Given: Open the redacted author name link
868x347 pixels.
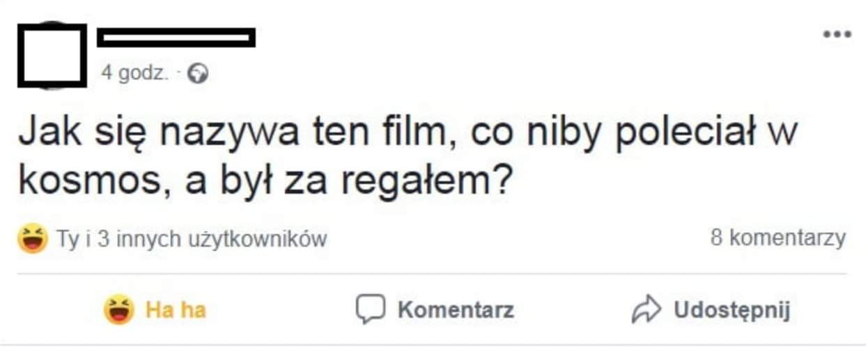Looking at the screenshot, I should (x=176, y=38).
